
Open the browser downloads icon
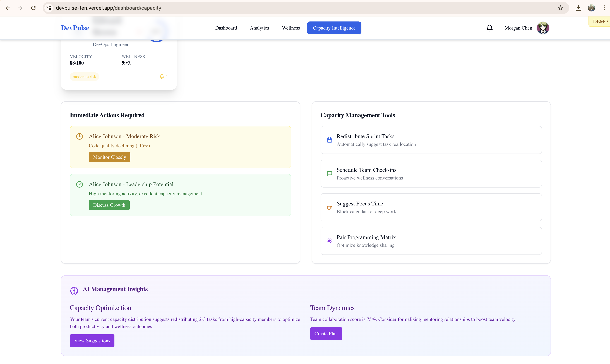(x=578, y=8)
